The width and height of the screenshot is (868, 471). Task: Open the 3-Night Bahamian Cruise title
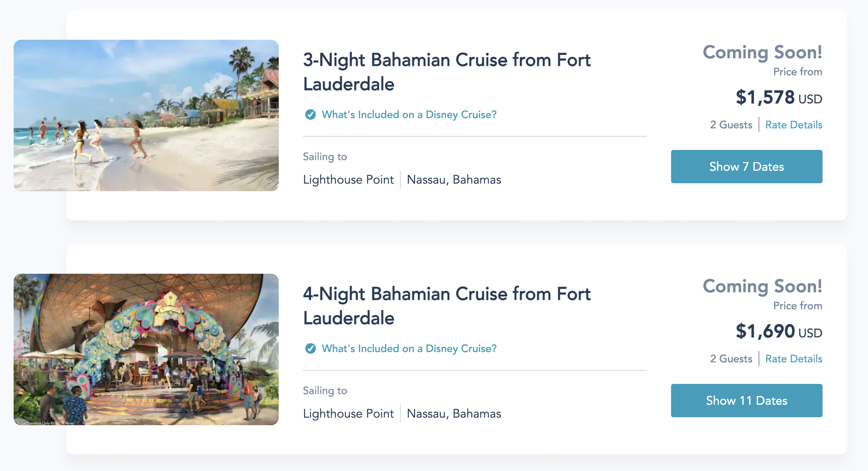(446, 72)
